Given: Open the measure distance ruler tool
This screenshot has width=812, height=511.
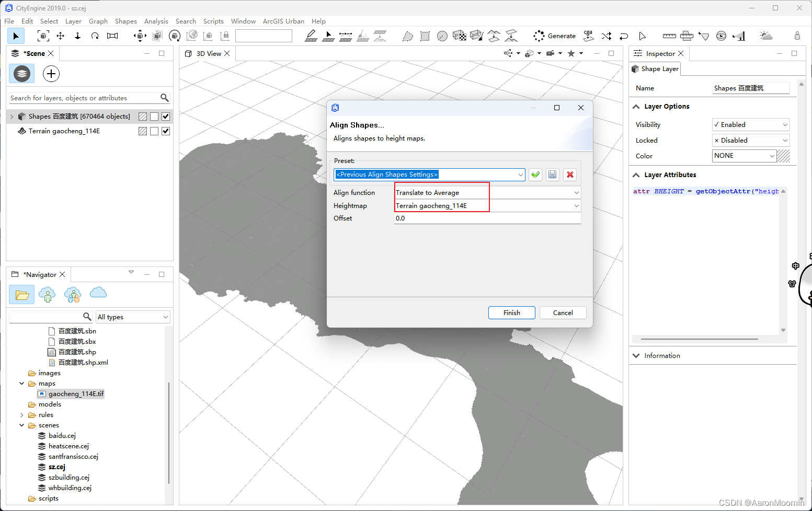Looking at the screenshot, I should pyautogui.click(x=669, y=36).
